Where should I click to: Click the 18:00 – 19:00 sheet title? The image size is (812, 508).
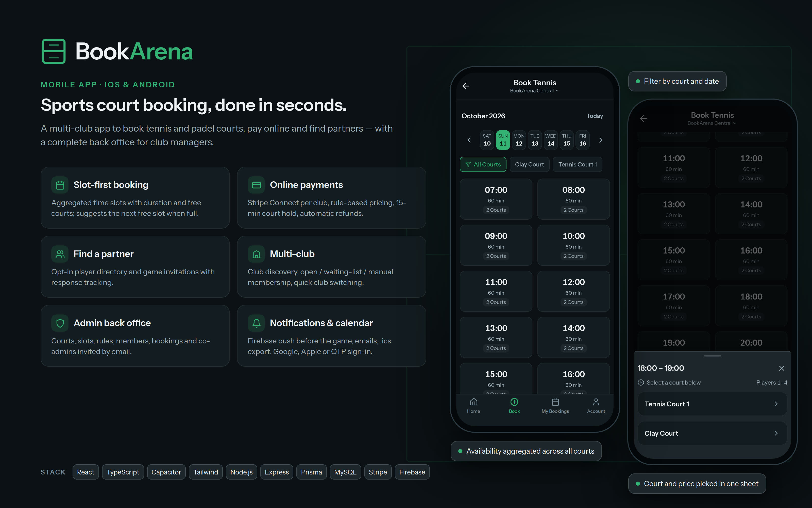click(660, 368)
